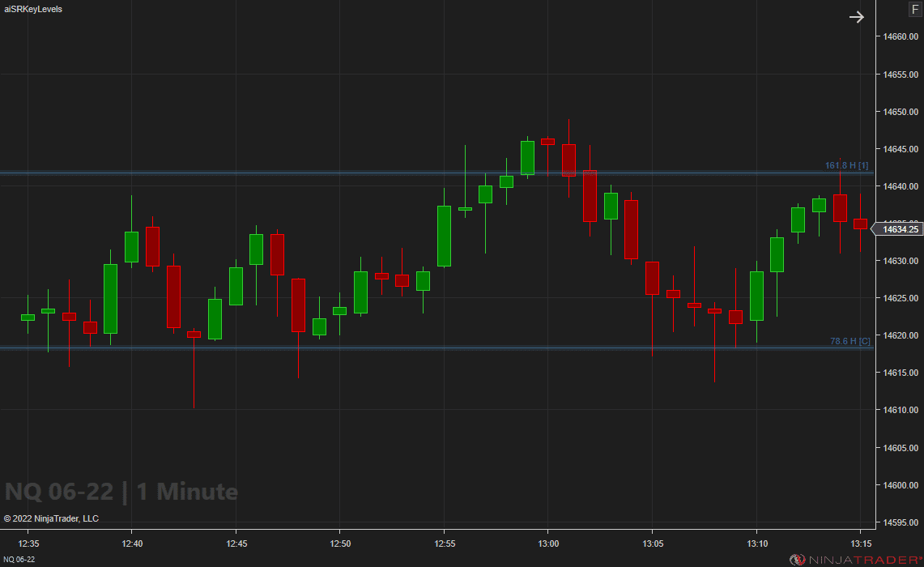Screen dimensions: 924x567
Task: Click the F button on price axis
Action: pyautogui.click(x=914, y=10)
